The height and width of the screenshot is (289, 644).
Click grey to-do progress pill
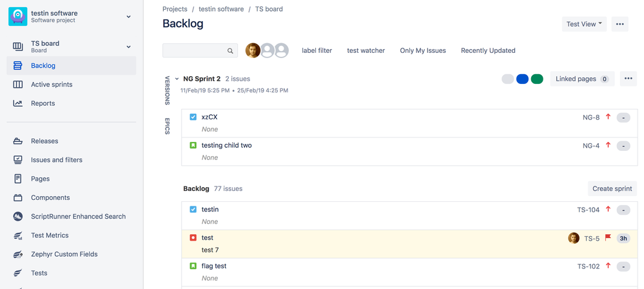(x=507, y=79)
